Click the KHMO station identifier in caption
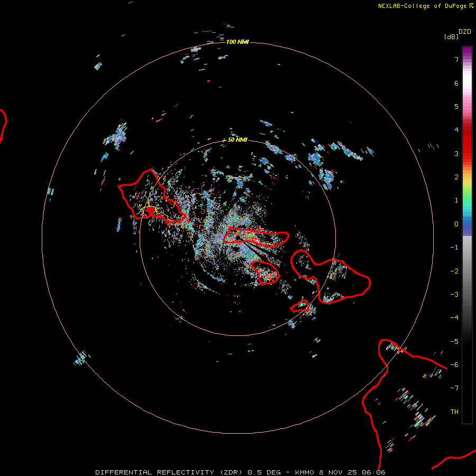 (x=305, y=472)
